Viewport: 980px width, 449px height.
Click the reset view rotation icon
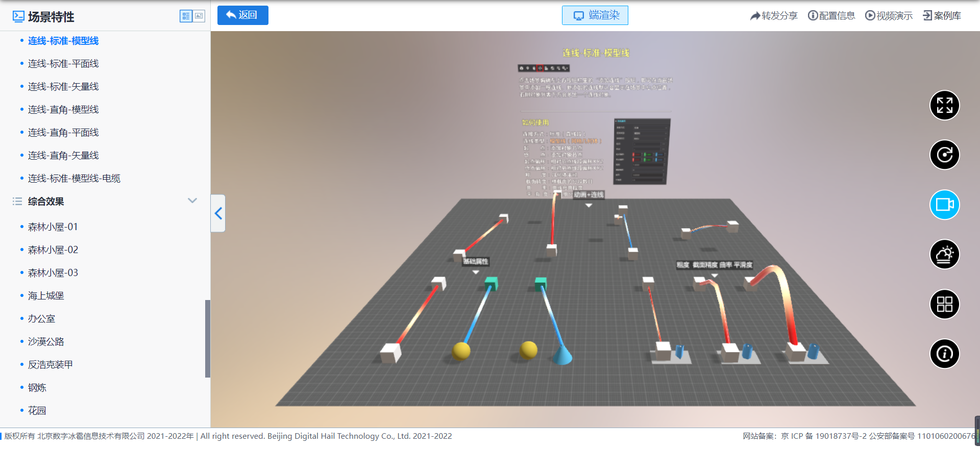[944, 155]
